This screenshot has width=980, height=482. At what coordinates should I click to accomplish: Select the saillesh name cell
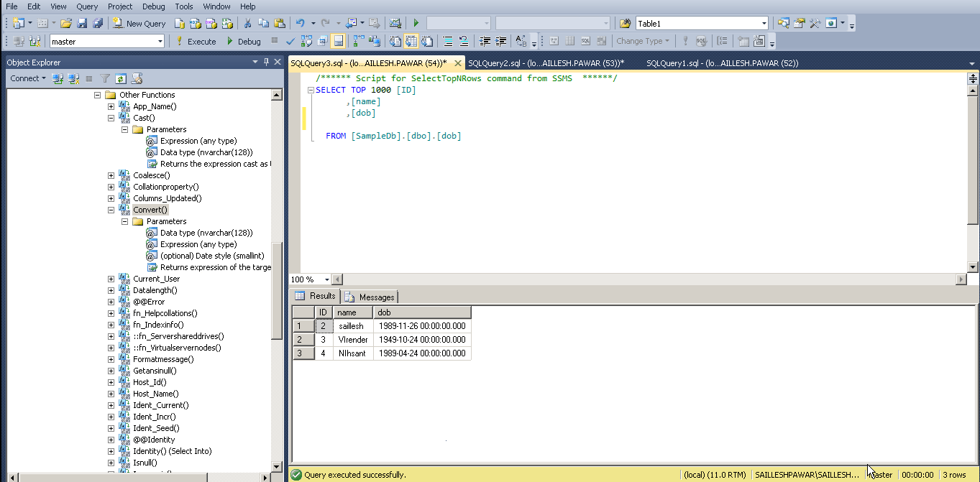click(352, 326)
